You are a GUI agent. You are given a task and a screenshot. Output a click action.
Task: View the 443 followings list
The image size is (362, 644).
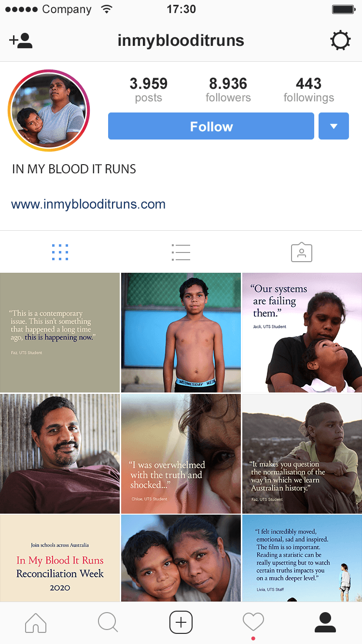pyautogui.click(x=309, y=90)
